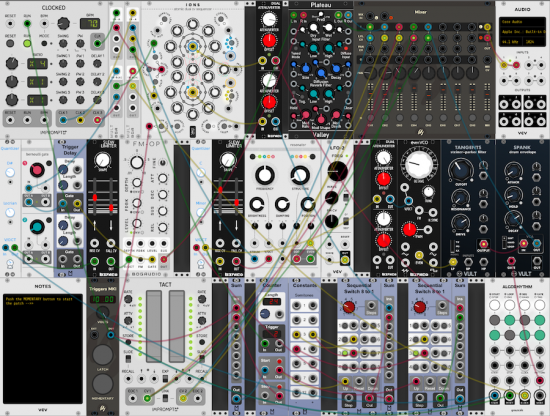Click the Start In jack on Counter

(265, 370)
